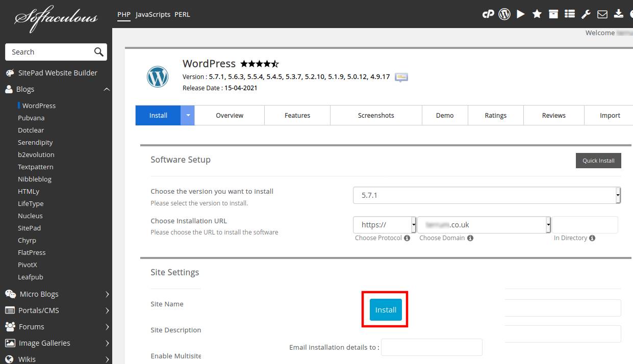Open the Overview tab

tap(230, 115)
